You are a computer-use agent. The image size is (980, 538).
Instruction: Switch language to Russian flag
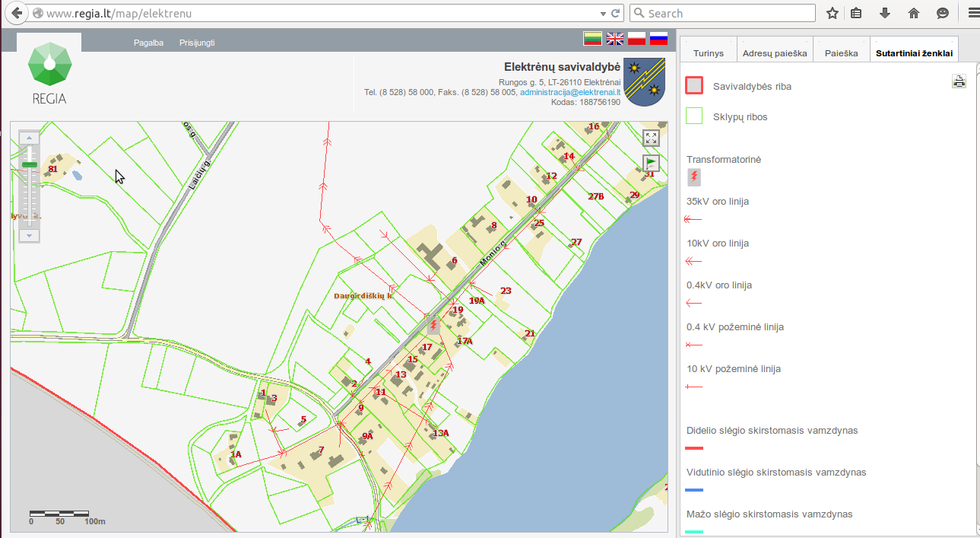pos(658,39)
